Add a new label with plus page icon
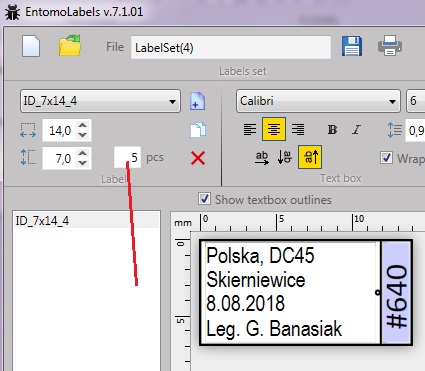Screen dimensions: 425x371 point(198,101)
